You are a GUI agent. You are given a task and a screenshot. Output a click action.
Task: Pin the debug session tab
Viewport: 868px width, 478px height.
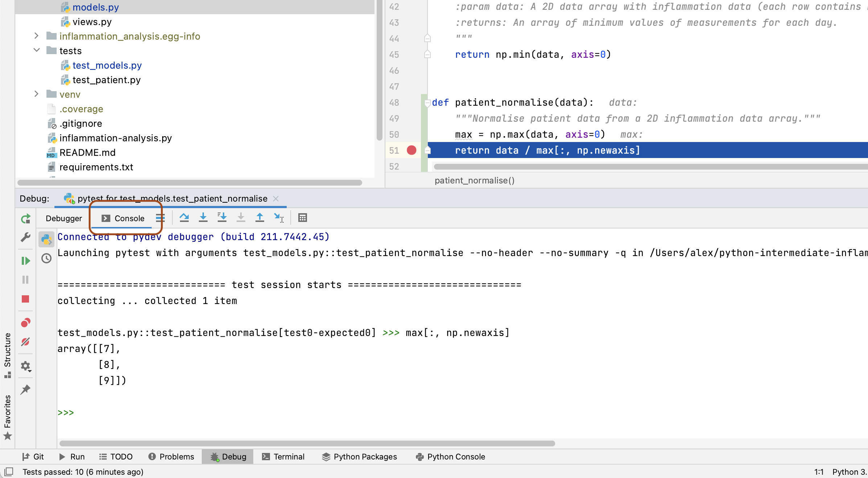(x=25, y=389)
